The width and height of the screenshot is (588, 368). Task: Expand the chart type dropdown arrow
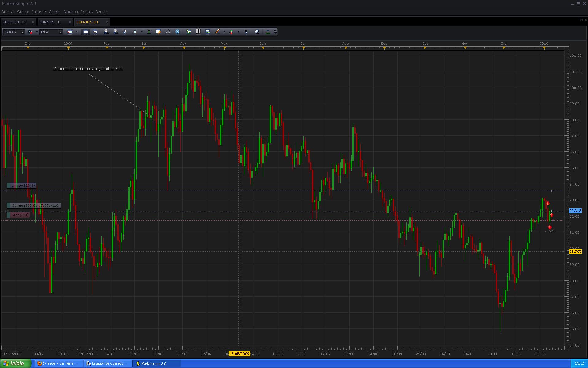tap(77, 32)
